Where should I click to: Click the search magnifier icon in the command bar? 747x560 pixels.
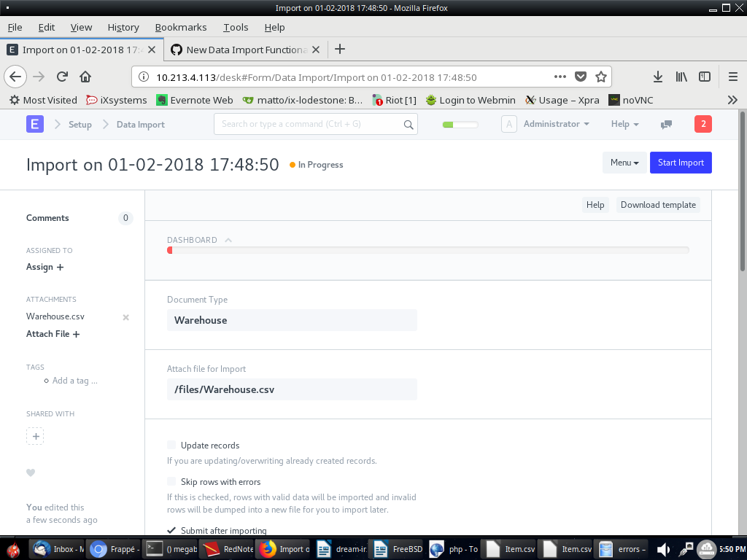(x=409, y=124)
